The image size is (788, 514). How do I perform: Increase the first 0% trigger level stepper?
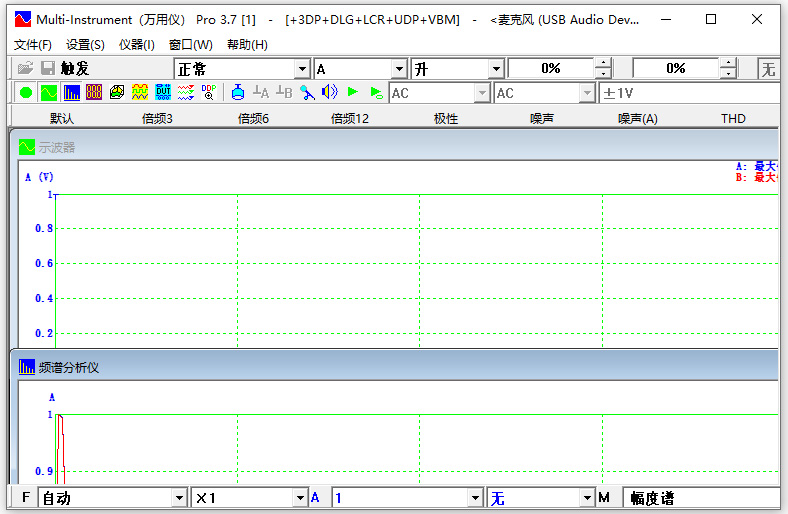pos(603,63)
